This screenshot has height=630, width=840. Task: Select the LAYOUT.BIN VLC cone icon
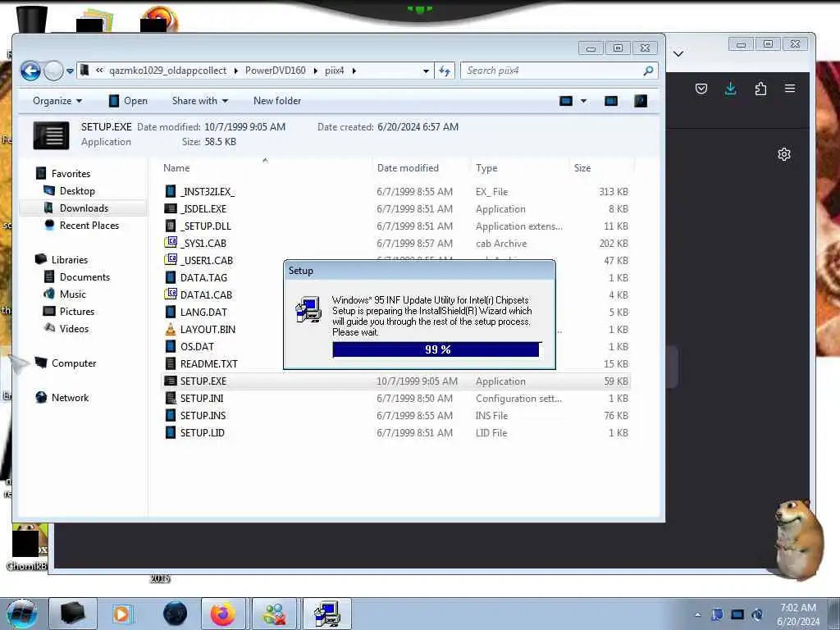click(171, 329)
